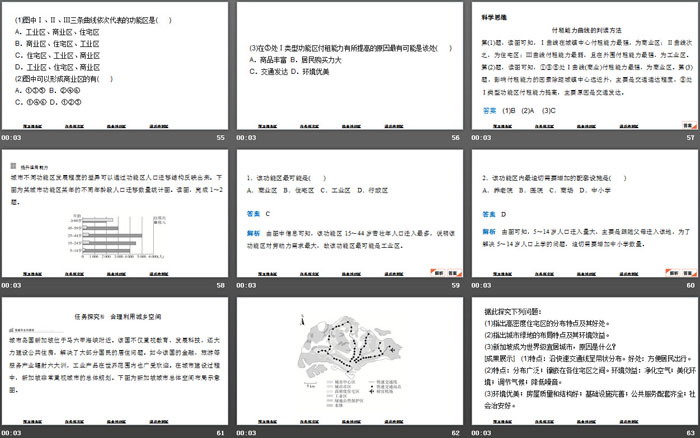Viewport: 700px width, 438px height.
Task: Select slide 63 thumbnail starting with 据此探究下列问题
Action: pyautogui.click(x=585, y=361)
